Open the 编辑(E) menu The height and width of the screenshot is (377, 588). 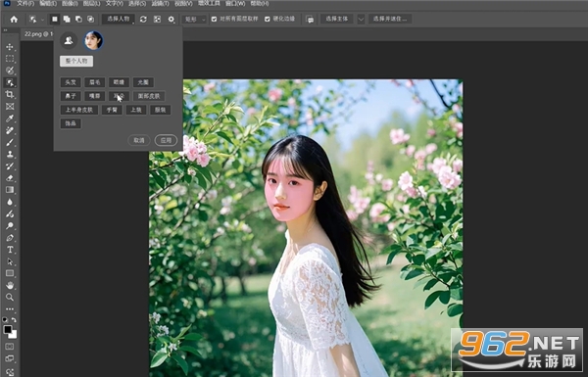click(48, 3)
